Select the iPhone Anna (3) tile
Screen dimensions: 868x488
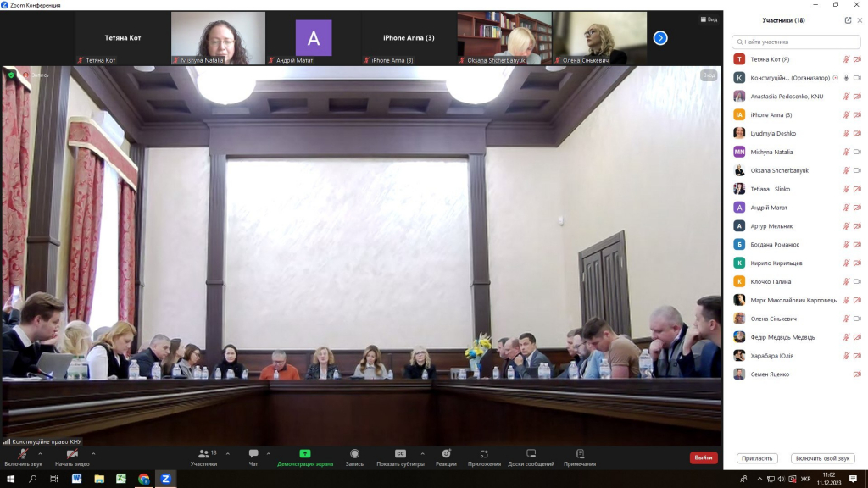point(409,37)
